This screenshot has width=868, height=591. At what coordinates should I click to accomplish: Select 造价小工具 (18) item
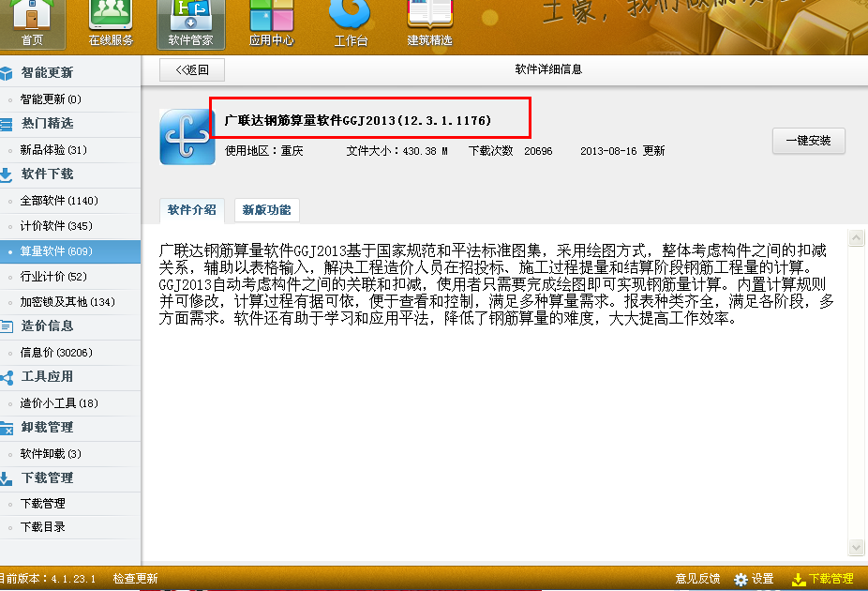(70, 403)
